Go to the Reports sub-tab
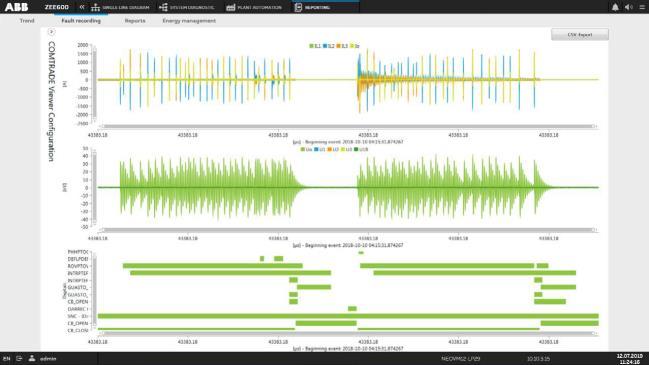Screen dimensions: 649x365 click(x=135, y=21)
